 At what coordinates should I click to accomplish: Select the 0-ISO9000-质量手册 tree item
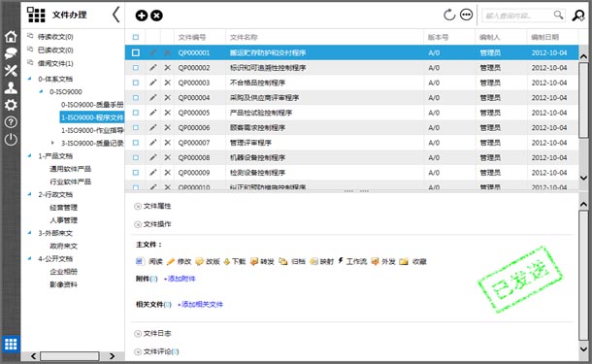tap(92, 105)
